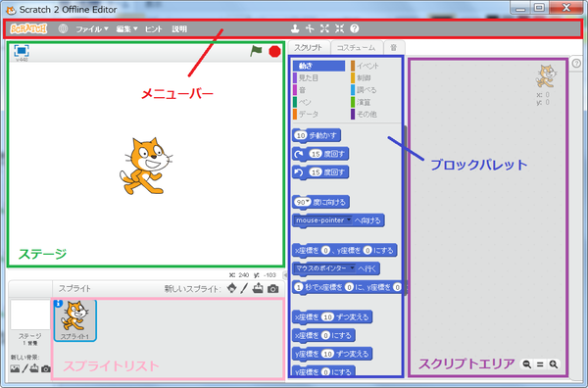Switch to the スクリプト tab
Image resolution: width=588 pixels, height=388 pixels.
(x=309, y=48)
